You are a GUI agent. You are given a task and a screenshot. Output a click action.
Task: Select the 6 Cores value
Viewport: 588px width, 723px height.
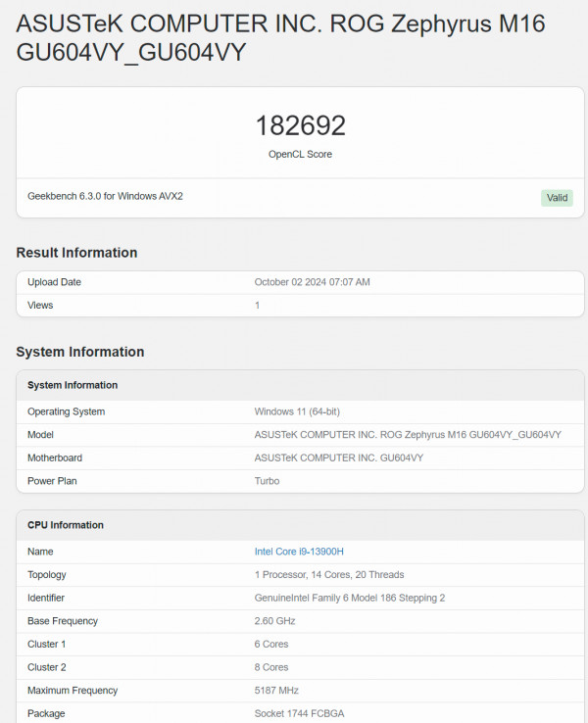click(271, 645)
